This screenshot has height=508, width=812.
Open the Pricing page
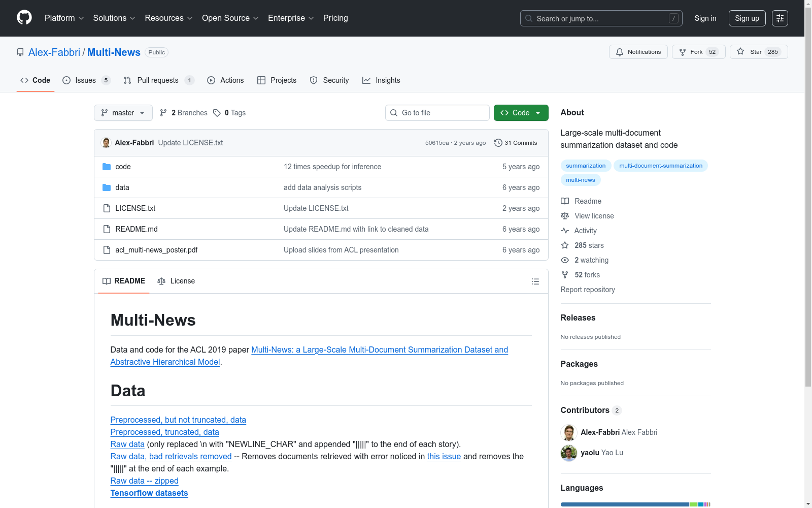coord(335,18)
